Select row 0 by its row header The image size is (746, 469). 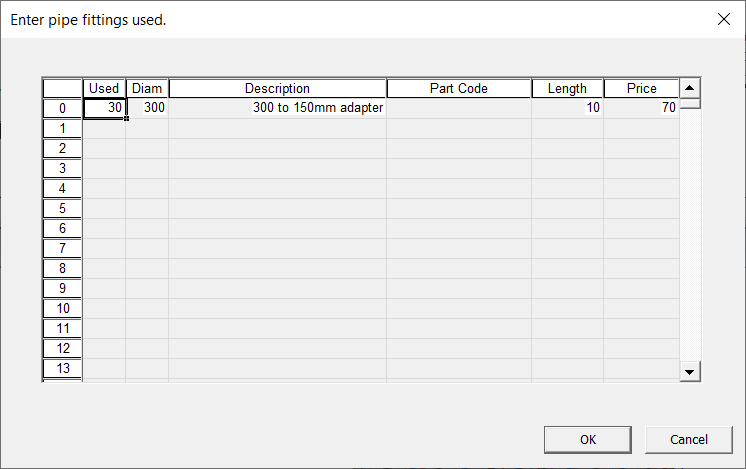[62, 108]
